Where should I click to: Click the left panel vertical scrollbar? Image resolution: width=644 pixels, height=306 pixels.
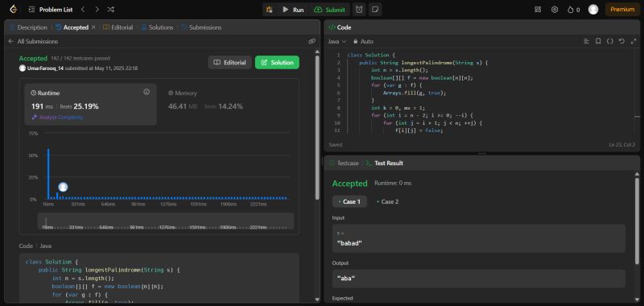(x=317, y=127)
